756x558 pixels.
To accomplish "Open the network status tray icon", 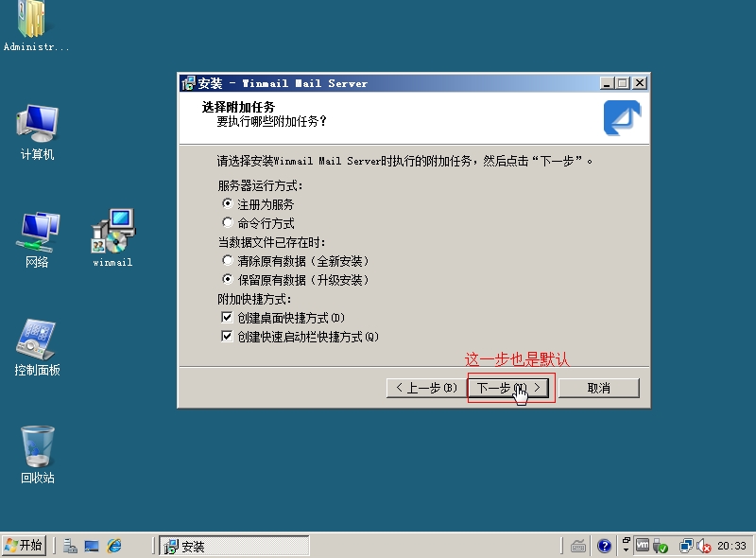I will 686,546.
